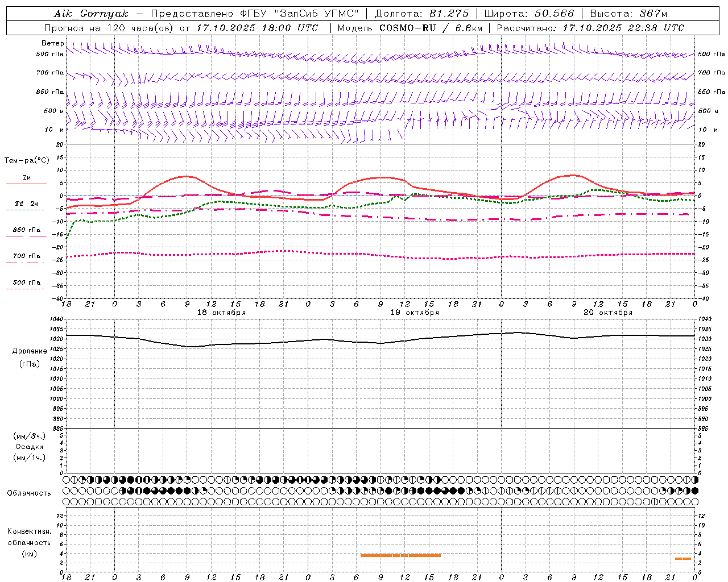Click the long orange convective bar on 19 October
This screenshot has height=582, width=728.
(400, 555)
